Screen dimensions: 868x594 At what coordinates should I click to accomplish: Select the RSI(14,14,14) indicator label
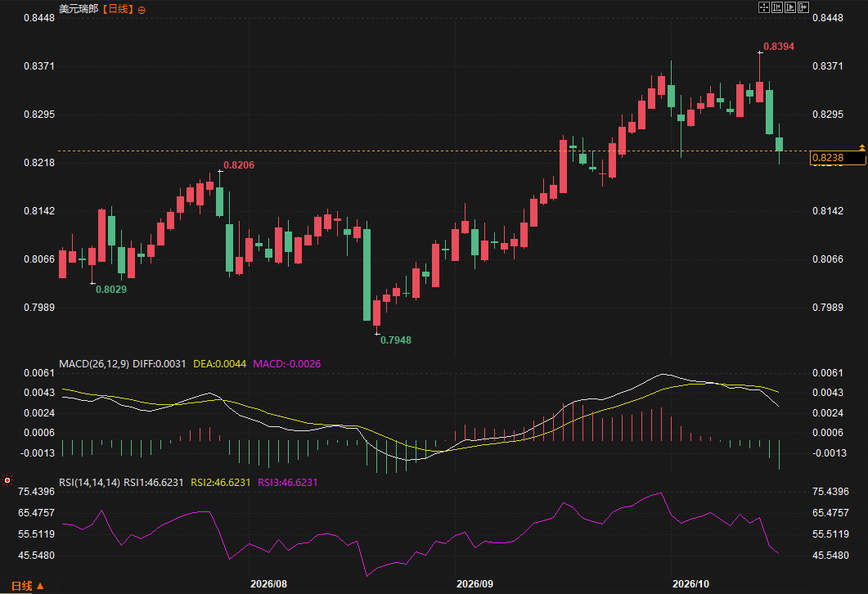[90, 482]
